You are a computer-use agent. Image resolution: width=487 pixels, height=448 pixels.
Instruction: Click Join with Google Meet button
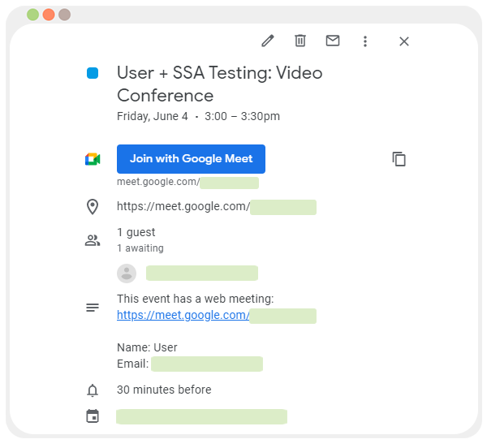pos(191,158)
